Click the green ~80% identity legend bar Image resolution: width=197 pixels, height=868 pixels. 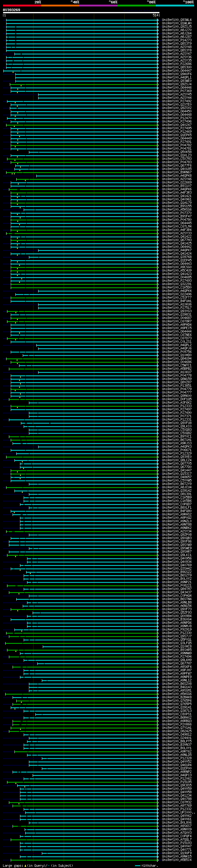coord(137,6)
